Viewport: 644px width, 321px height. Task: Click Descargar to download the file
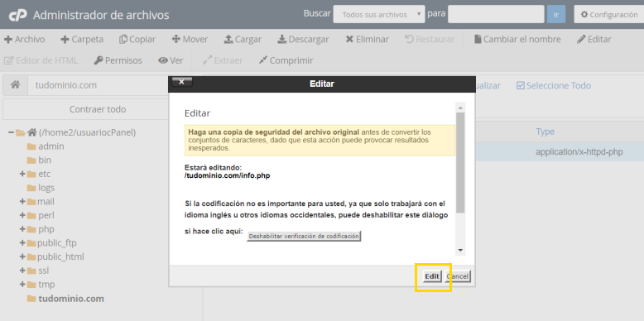(x=303, y=40)
